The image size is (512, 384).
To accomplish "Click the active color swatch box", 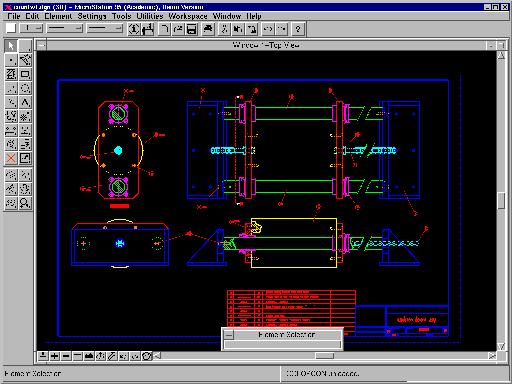I will (x=11, y=29).
